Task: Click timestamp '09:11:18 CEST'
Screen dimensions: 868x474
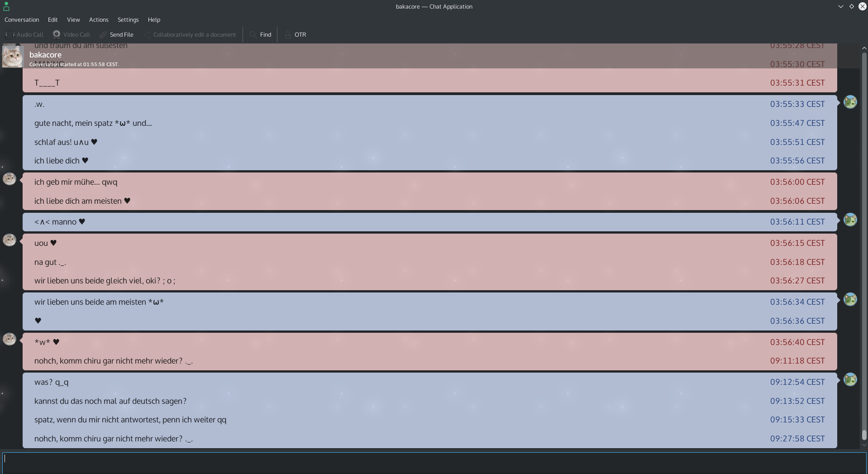Action: 797,361
